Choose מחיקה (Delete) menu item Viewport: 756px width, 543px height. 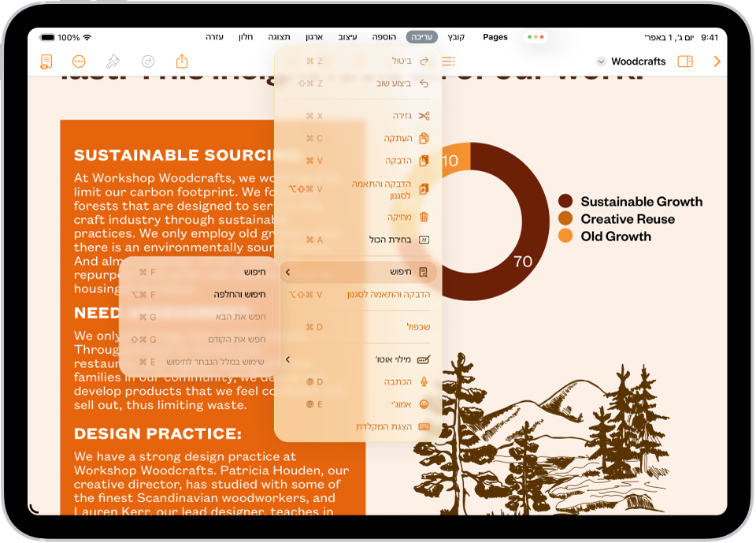click(x=358, y=218)
